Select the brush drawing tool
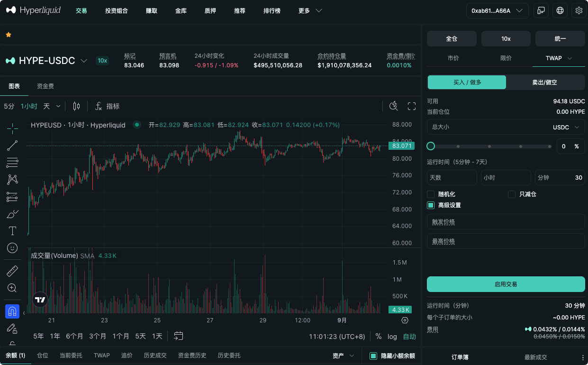The height and width of the screenshot is (365, 588). 12,214
